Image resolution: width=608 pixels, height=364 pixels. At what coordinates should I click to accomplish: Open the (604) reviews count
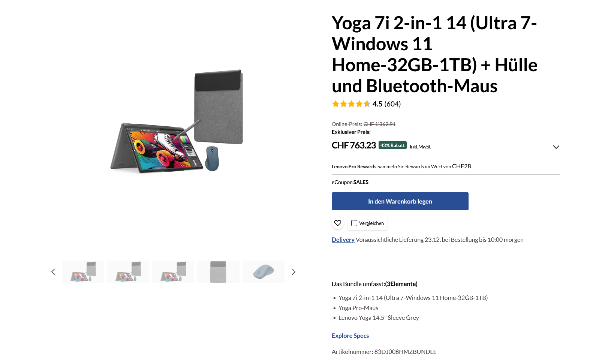click(392, 104)
